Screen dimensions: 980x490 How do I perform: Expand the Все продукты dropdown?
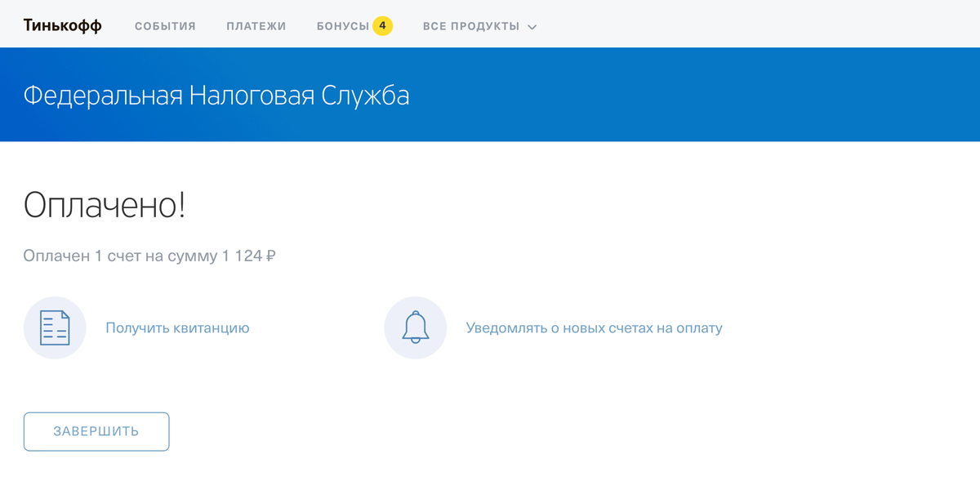(x=479, y=26)
